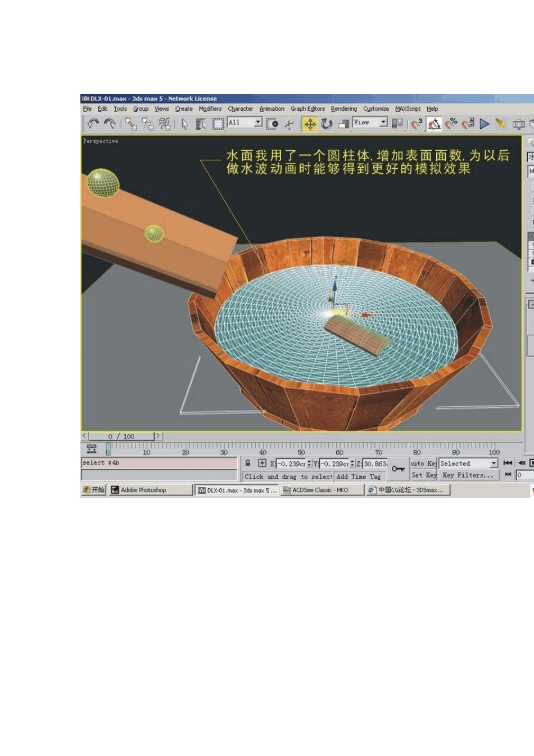Open the Rendering menu
This screenshot has height=756, width=534.
pyautogui.click(x=344, y=109)
